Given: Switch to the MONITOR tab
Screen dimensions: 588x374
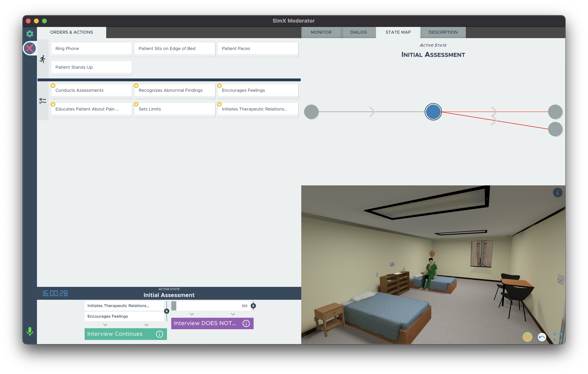Looking at the screenshot, I should (x=321, y=32).
